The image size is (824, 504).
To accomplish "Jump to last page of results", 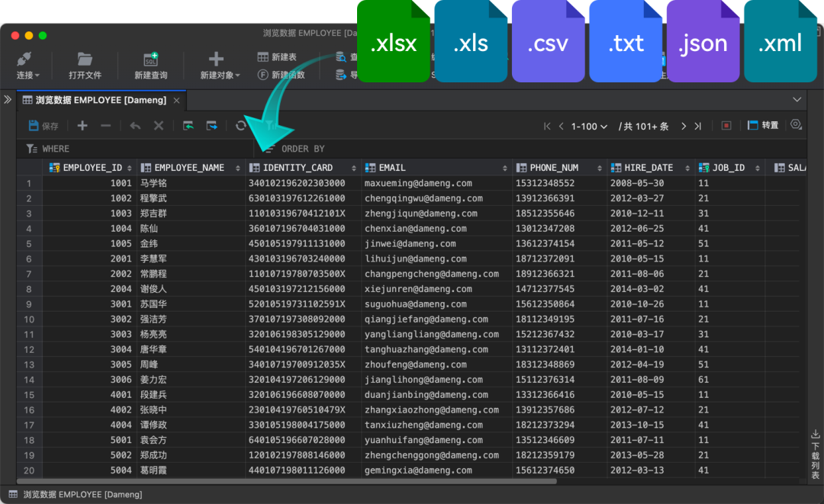I will (698, 126).
